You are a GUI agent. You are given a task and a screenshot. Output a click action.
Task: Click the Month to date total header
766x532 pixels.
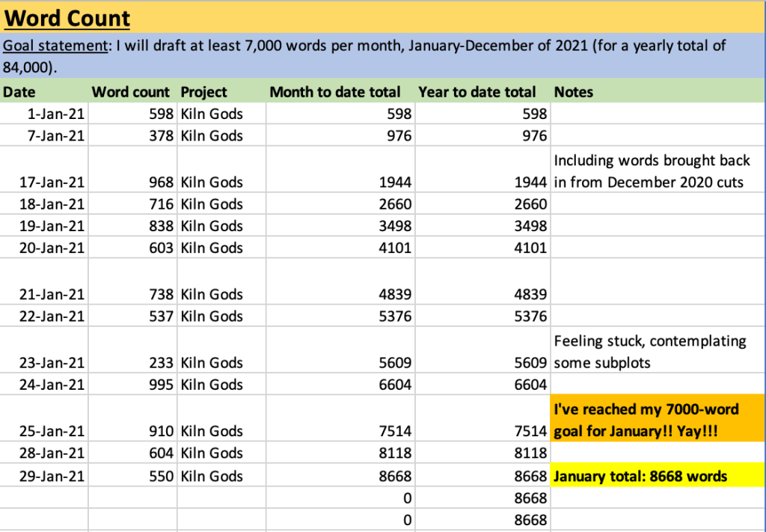click(340, 92)
